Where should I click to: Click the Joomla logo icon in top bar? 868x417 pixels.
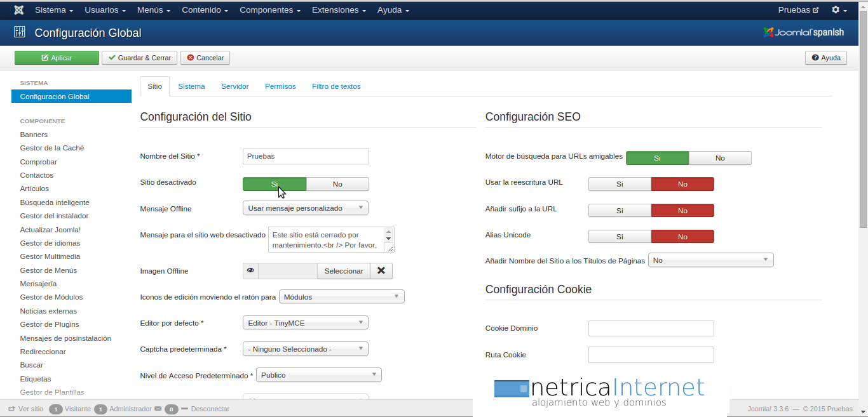(x=19, y=10)
